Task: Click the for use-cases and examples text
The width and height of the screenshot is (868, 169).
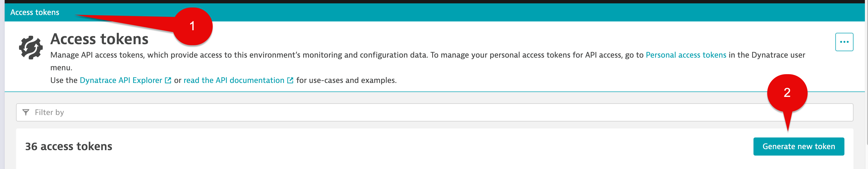Action: [x=346, y=80]
